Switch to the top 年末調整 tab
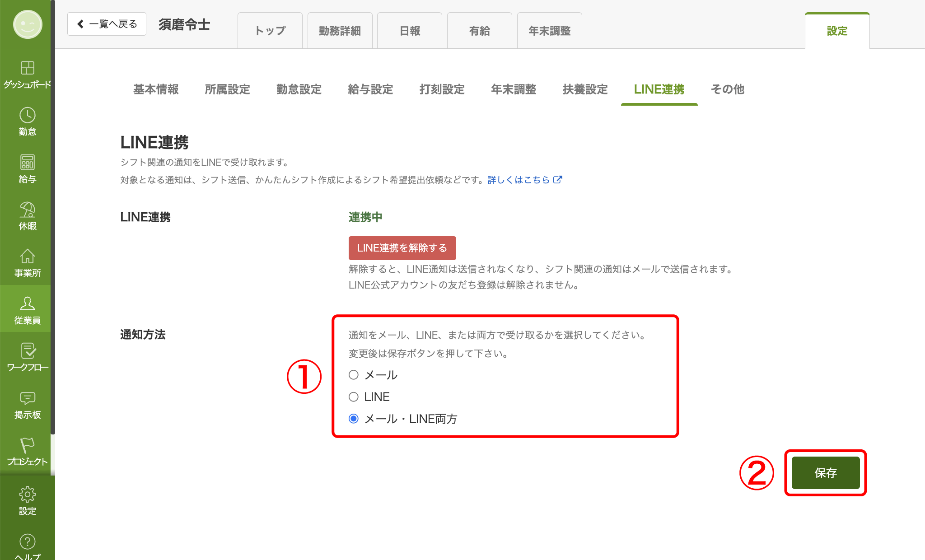Viewport: 925px width, 560px height. click(550, 31)
